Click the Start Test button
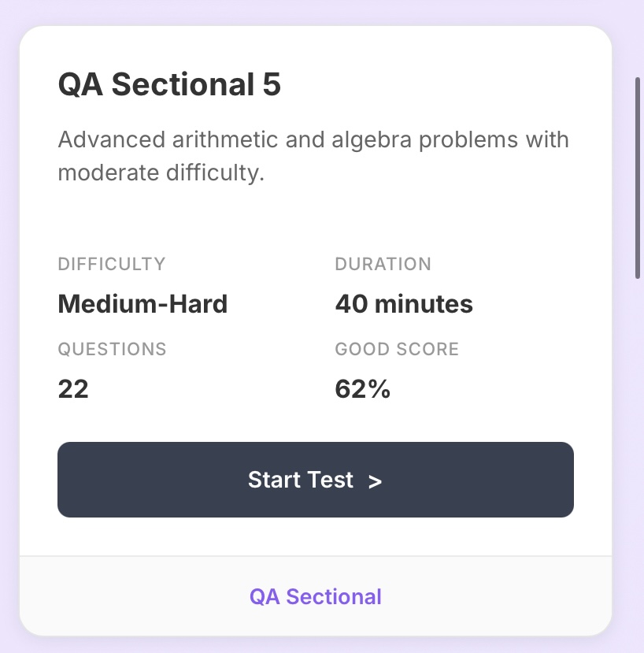This screenshot has height=653, width=644. (316, 480)
